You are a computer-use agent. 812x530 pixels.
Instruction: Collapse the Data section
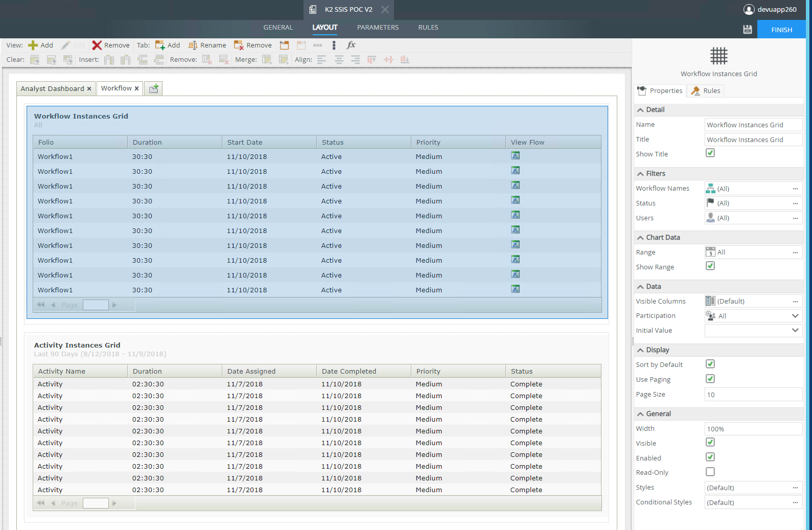[x=640, y=287]
